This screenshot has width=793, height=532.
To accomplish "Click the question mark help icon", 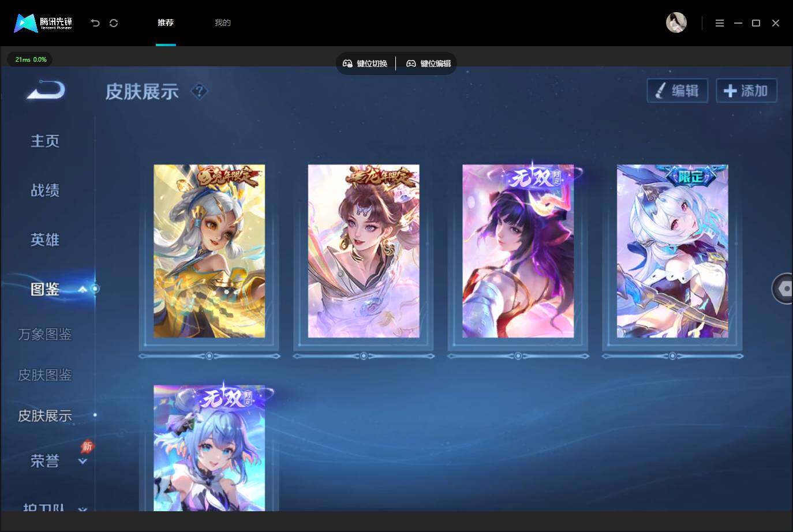I will coord(199,91).
